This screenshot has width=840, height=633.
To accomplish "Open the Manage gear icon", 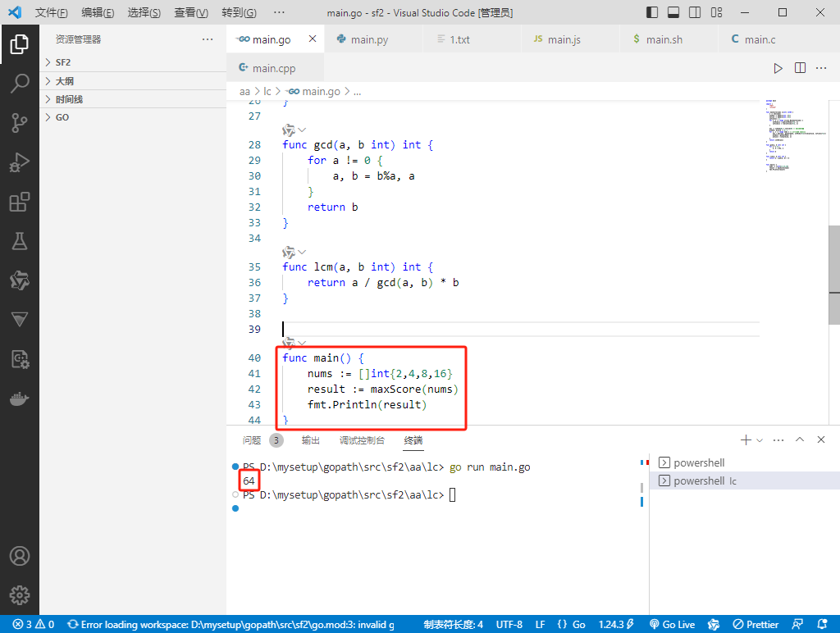I will (20, 595).
